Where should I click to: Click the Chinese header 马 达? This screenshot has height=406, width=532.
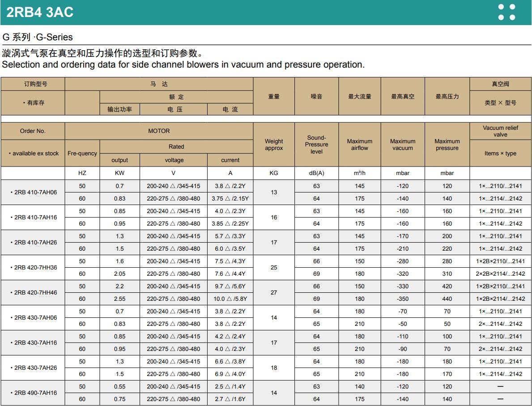[159, 84]
